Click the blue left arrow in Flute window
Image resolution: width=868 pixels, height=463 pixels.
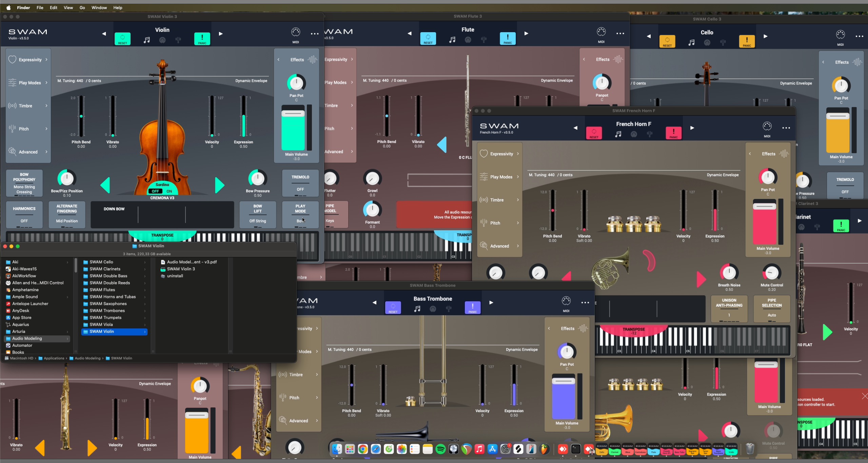click(442, 145)
